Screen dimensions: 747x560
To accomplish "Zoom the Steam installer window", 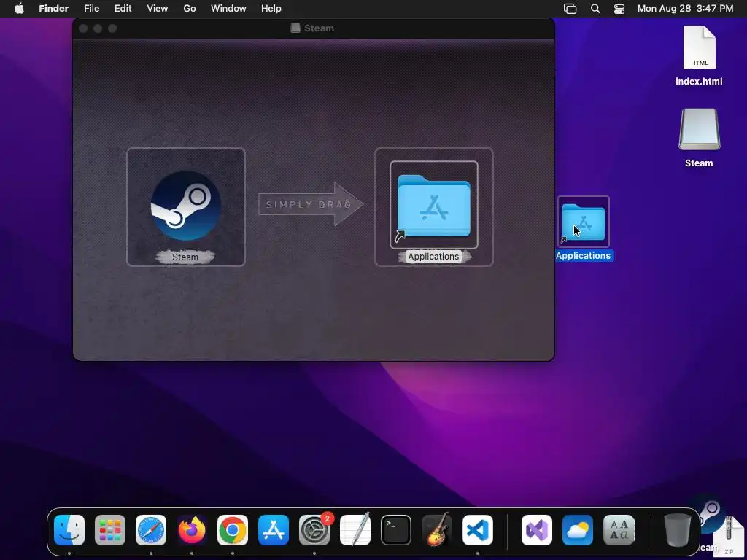I will (x=112, y=28).
